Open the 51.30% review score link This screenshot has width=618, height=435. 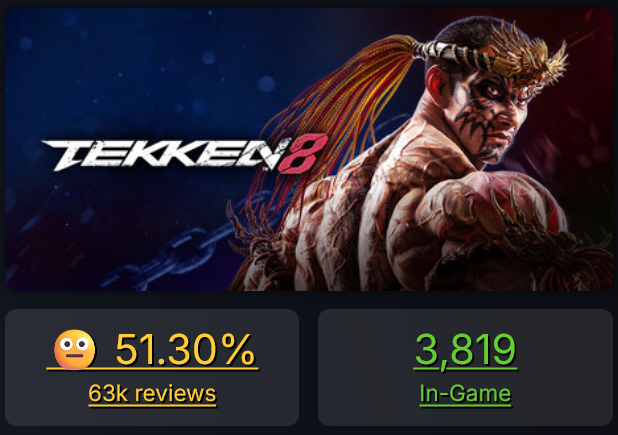(x=184, y=349)
